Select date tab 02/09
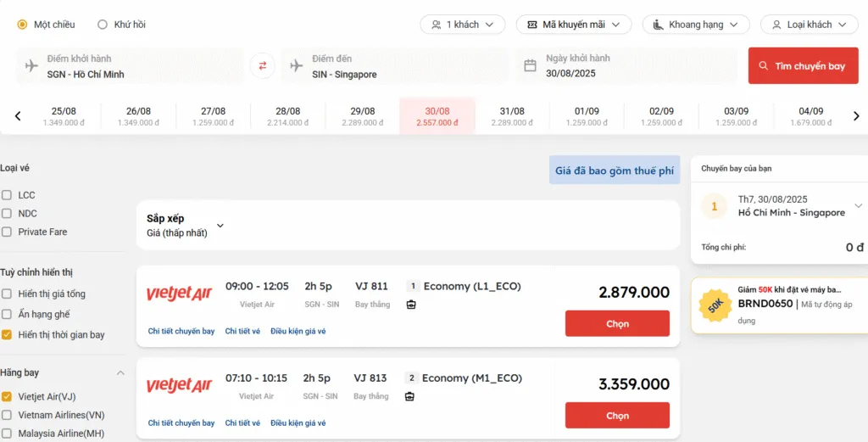This screenshot has height=442, width=868. click(x=661, y=116)
